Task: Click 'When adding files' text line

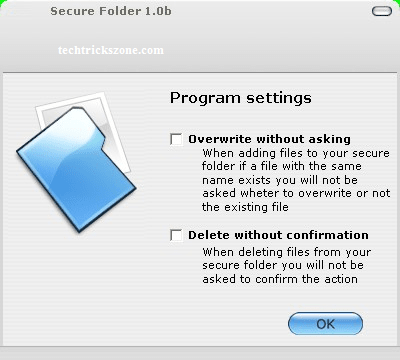Action: tap(296, 153)
